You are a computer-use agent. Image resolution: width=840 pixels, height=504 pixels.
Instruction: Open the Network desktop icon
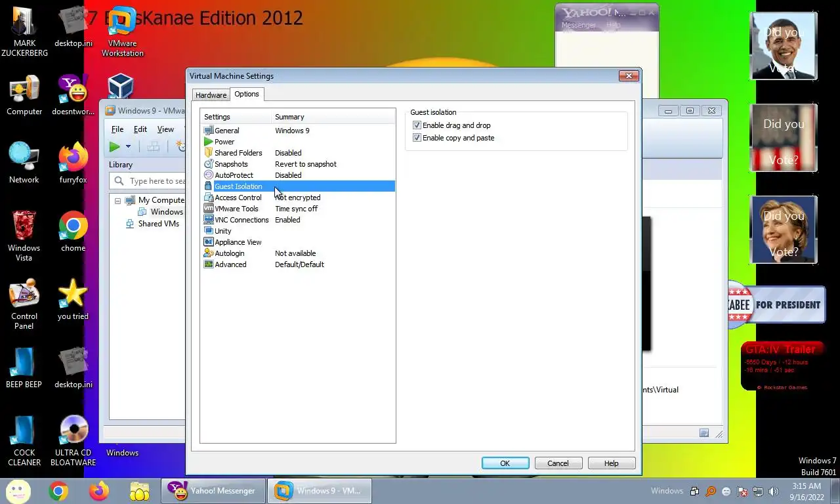pos(24,163)
